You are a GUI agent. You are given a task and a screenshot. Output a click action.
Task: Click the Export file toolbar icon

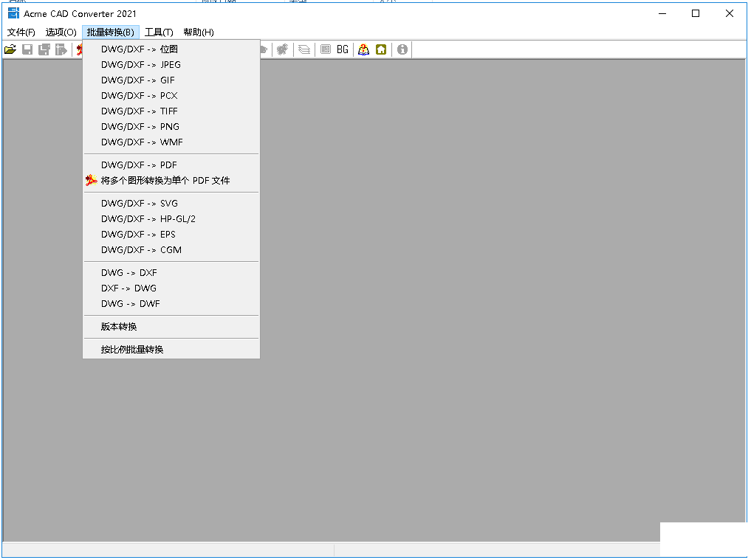tap(61, 49)
